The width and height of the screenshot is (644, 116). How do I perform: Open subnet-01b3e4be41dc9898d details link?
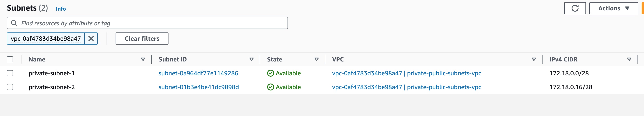point(198,87)
